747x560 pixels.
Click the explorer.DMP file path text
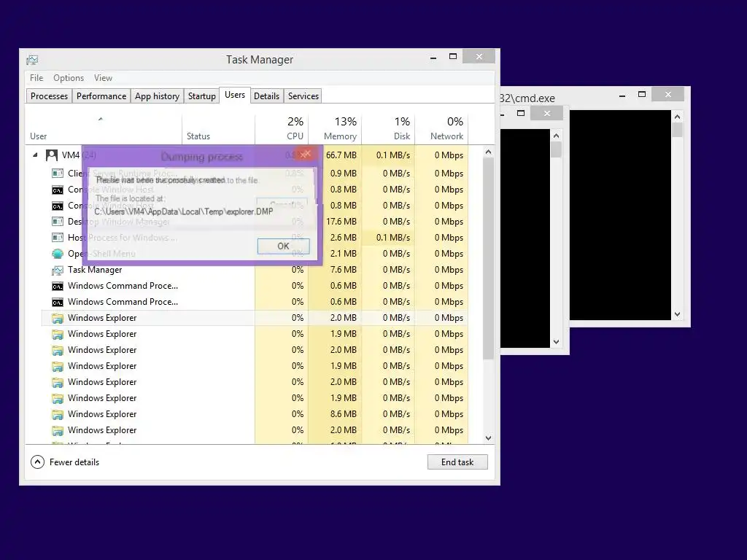(x=183, y=211)
